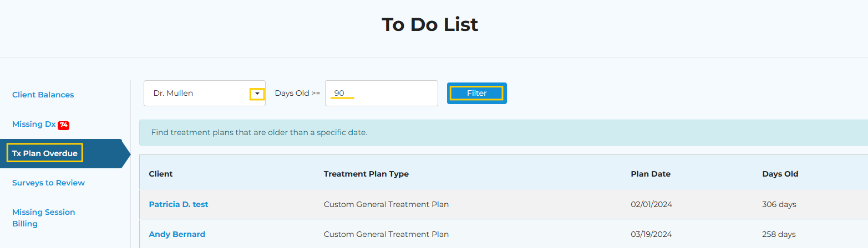Screen dimensions: 868x248
Task: Click the red 74 count badge
Action: tap(63, 125)
